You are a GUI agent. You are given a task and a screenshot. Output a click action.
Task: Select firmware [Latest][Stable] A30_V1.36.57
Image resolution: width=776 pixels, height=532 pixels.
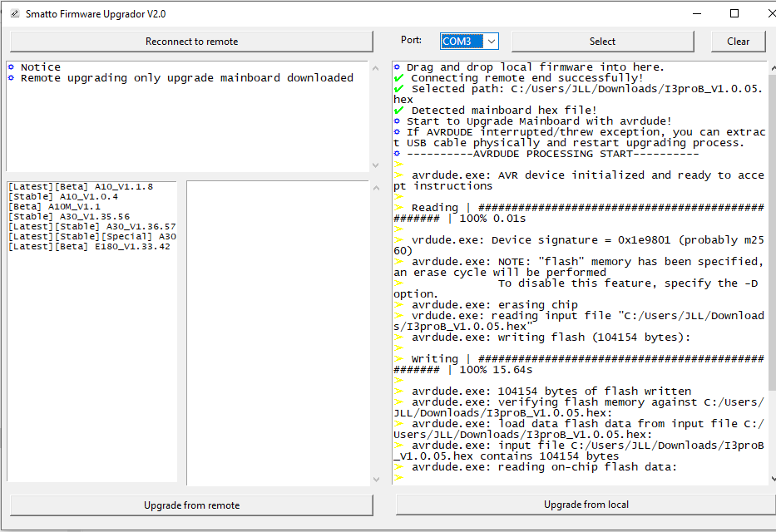92,226
